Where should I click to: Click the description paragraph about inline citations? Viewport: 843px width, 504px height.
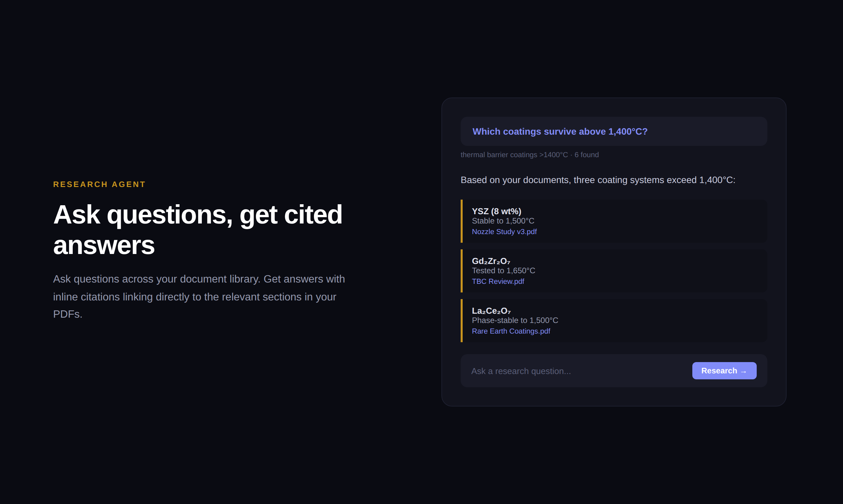pos(199,296)
